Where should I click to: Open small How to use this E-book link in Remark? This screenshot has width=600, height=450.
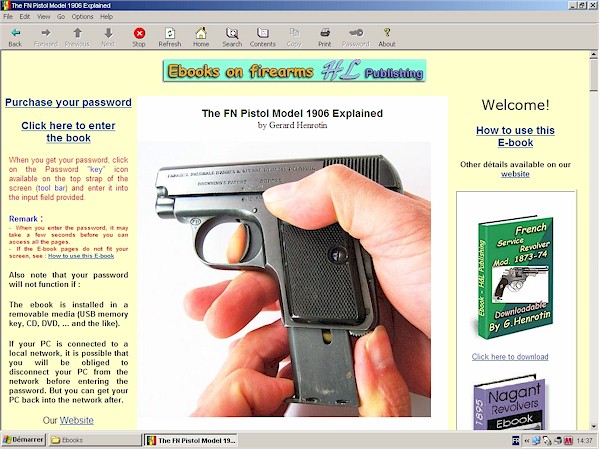(81, 256)
